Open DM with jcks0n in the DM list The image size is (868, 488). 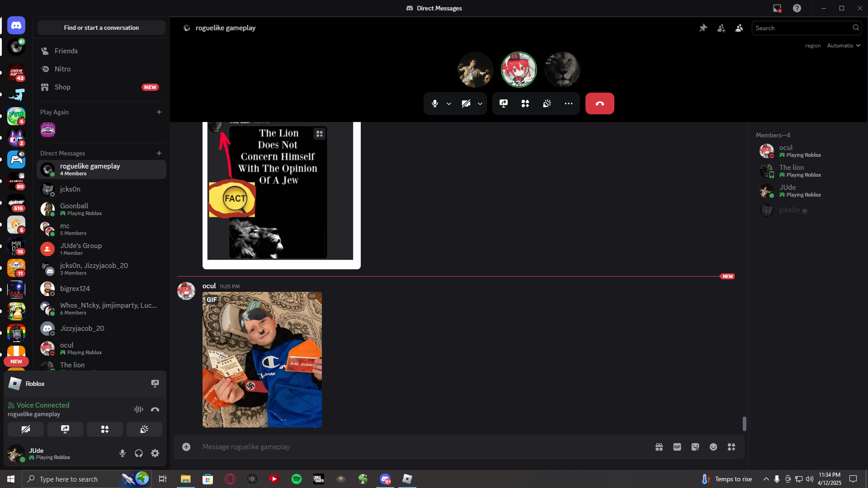click(101, 189)
